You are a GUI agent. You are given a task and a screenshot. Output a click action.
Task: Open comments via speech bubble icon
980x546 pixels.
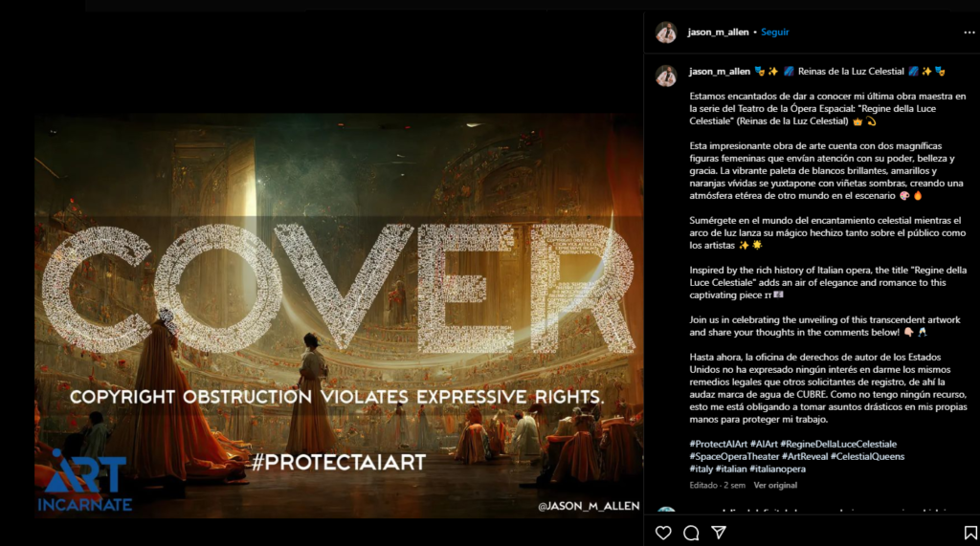tap(691, 533)
